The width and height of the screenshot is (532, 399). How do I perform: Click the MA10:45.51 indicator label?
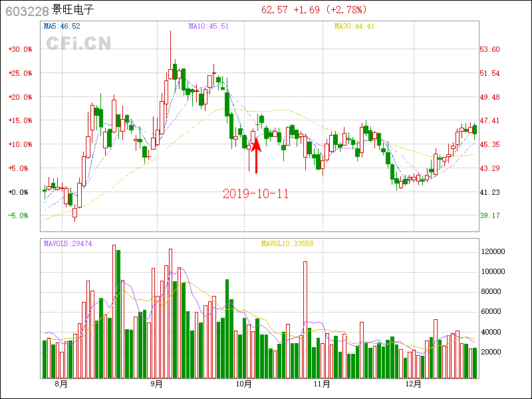click(209, 26)
